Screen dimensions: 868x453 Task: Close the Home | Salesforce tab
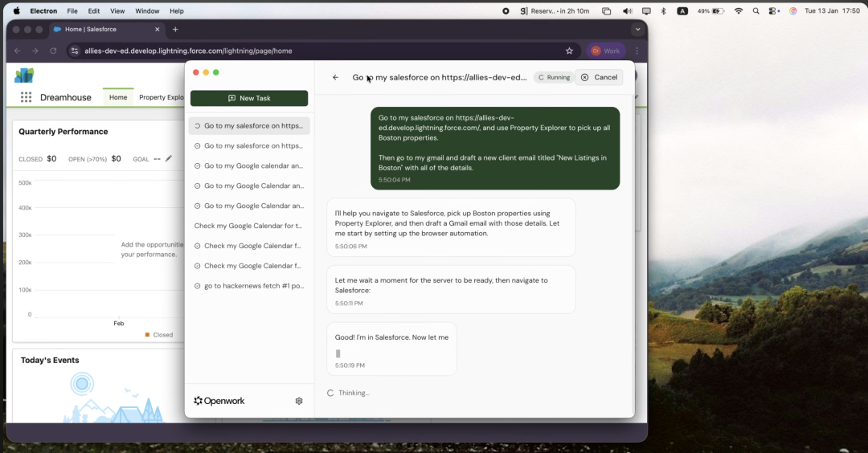[158, 29]
